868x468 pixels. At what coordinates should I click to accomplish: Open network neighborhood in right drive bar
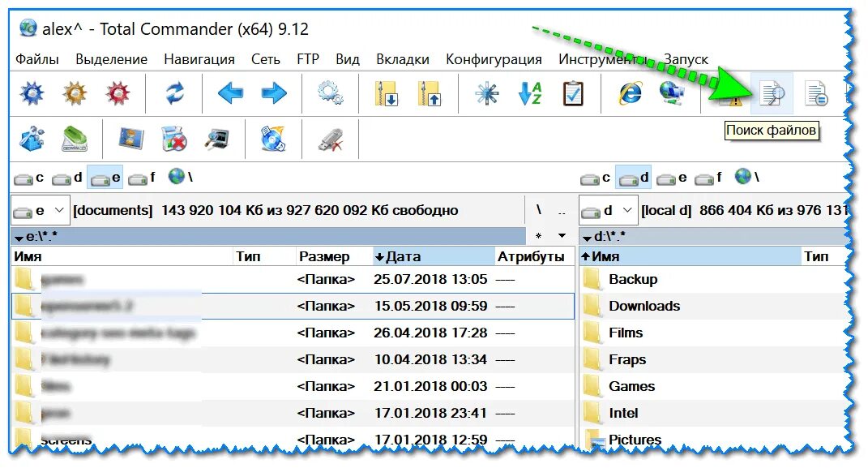(747, 178)
